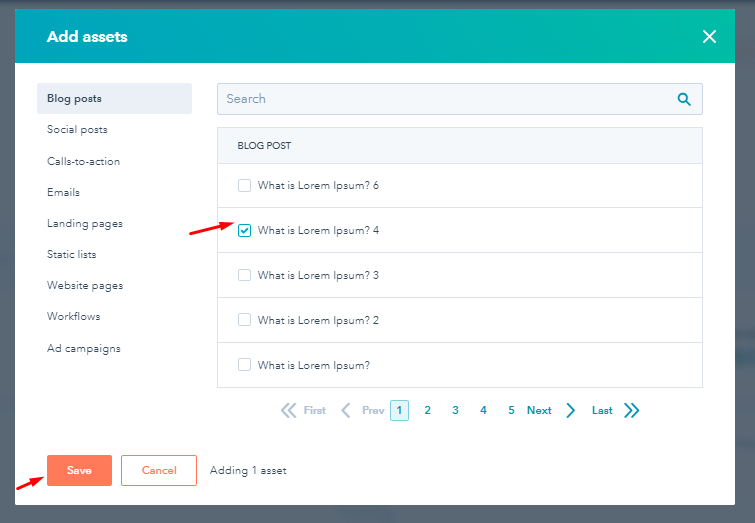Click the search magnifier icon

pos(684,99)
